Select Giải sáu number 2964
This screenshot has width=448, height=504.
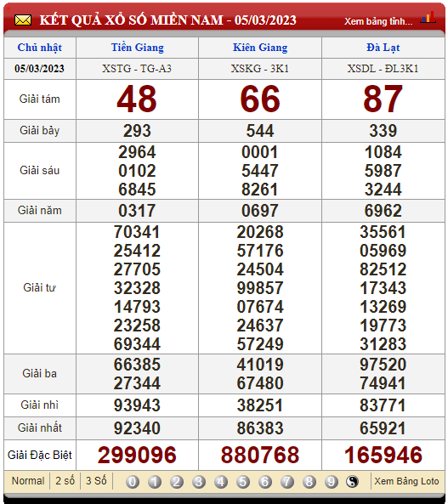[x=137, y=152]
